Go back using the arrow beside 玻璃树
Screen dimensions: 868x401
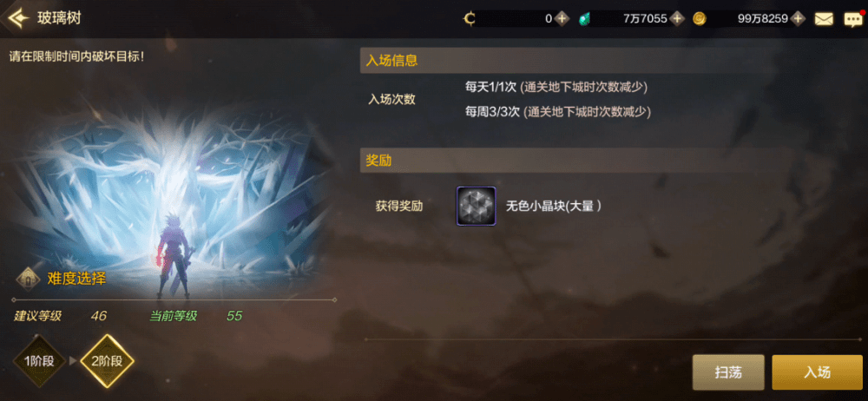tap(18, 17)
